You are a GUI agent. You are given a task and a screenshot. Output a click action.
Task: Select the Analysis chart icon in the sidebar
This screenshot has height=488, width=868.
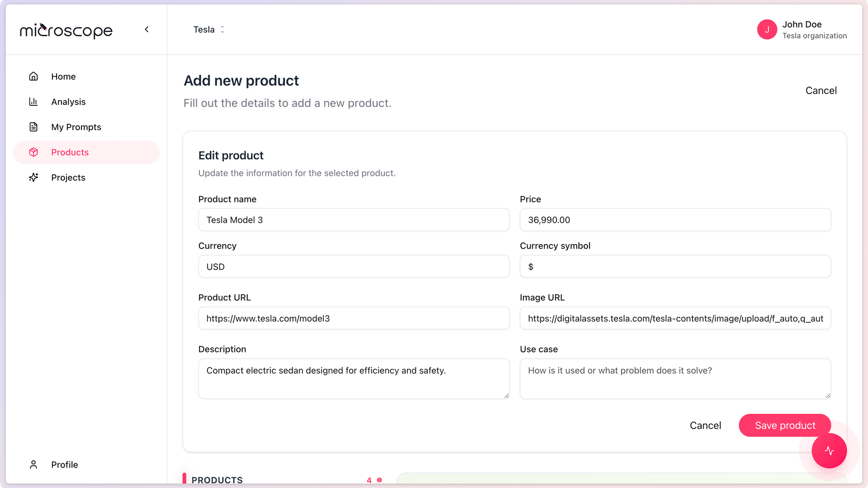(34, 102)
